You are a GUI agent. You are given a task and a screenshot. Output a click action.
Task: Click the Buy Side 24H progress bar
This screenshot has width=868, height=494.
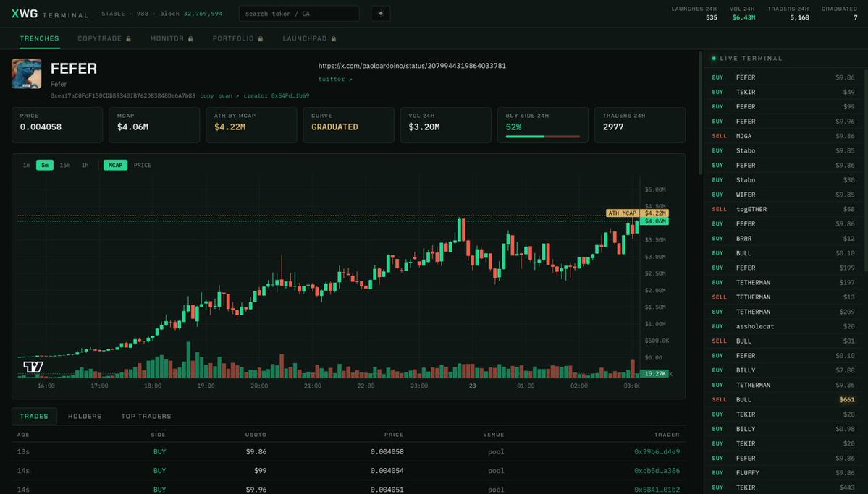tap(542, 137)
